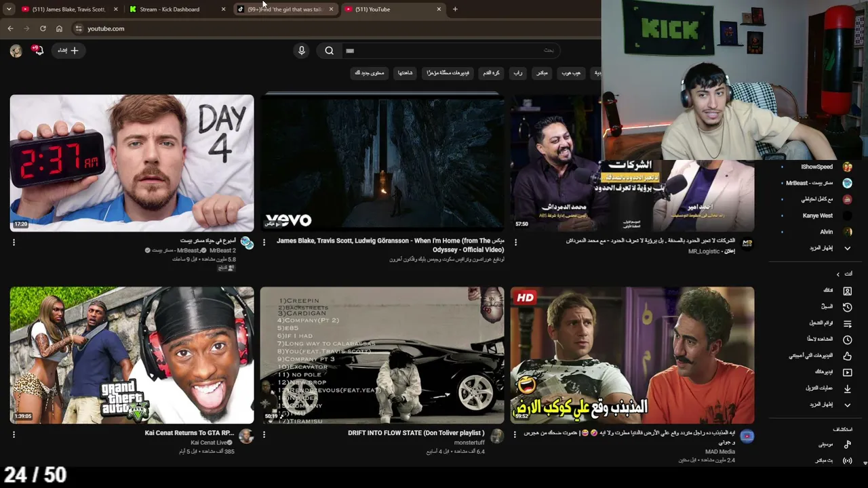Open 'Kai Cenat Returns To GTA RP' title
This screenshot has height=488, width=868.
pos(189,433)
